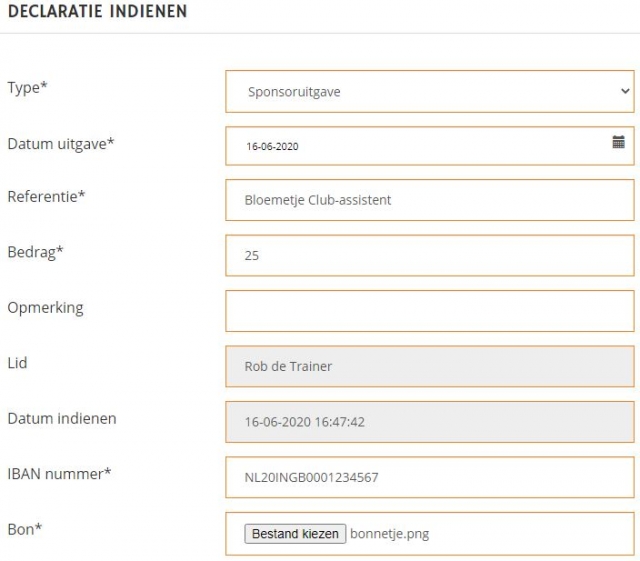
Task: Click the IBAN nummer* label
Action: tap(59, 473)
